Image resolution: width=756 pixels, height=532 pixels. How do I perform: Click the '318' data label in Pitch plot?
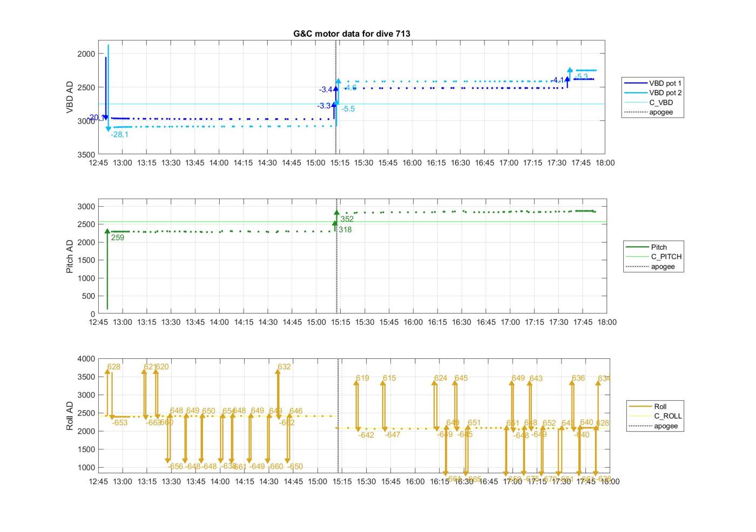345,230
